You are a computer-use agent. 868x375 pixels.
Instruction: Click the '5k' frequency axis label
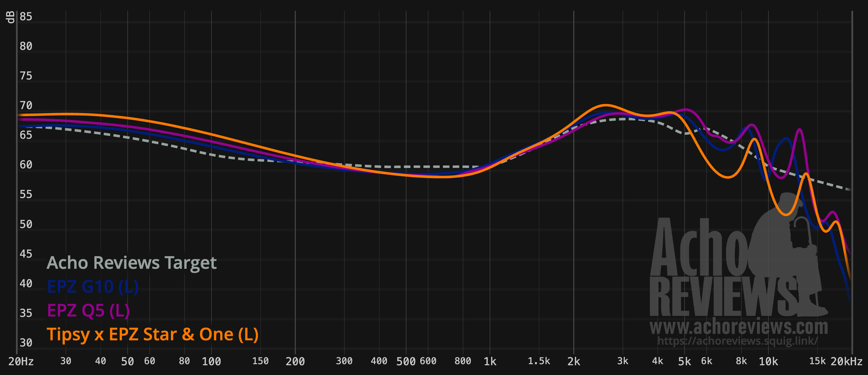(x=684, y=361)
